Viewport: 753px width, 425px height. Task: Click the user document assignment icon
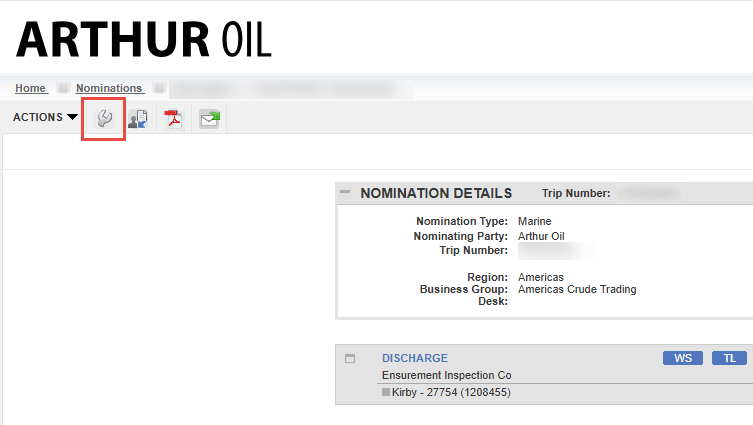coord(138,119)
